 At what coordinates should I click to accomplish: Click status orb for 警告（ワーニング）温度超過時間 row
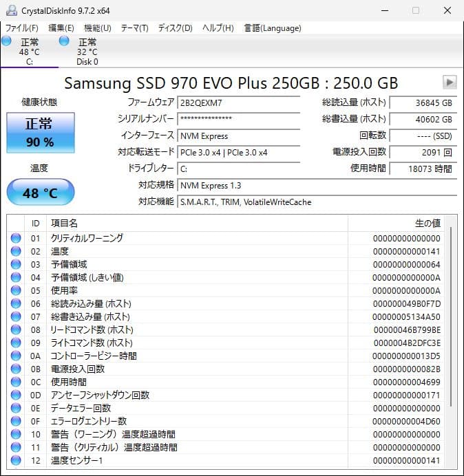[16, 434]
